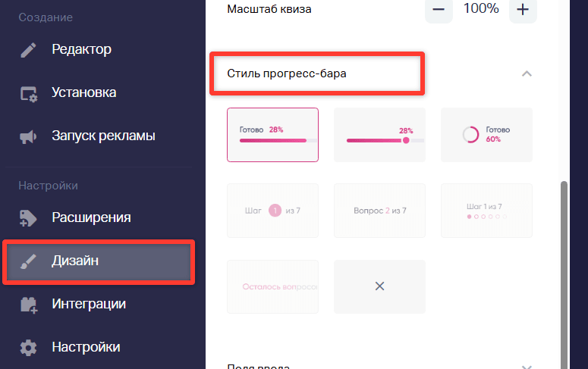Click the Установка window-gear icon
Viewport: 588px width, 369px height.
coord(29,94)
